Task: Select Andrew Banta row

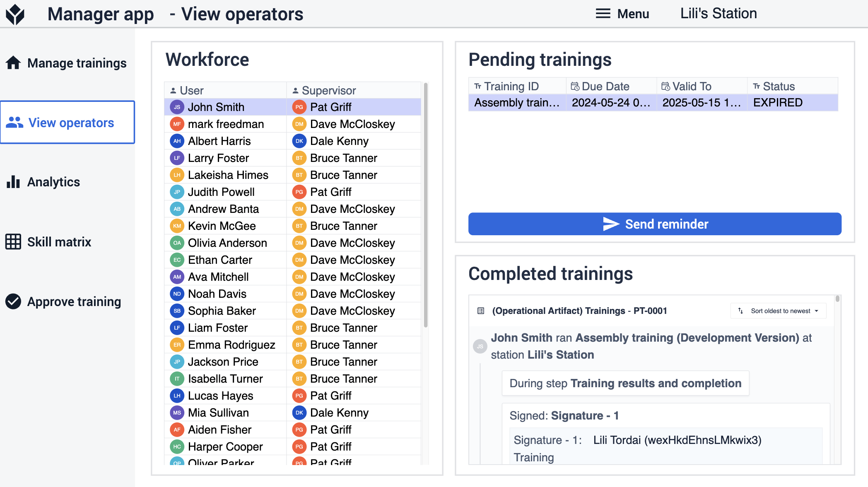Action: point(292,209)
